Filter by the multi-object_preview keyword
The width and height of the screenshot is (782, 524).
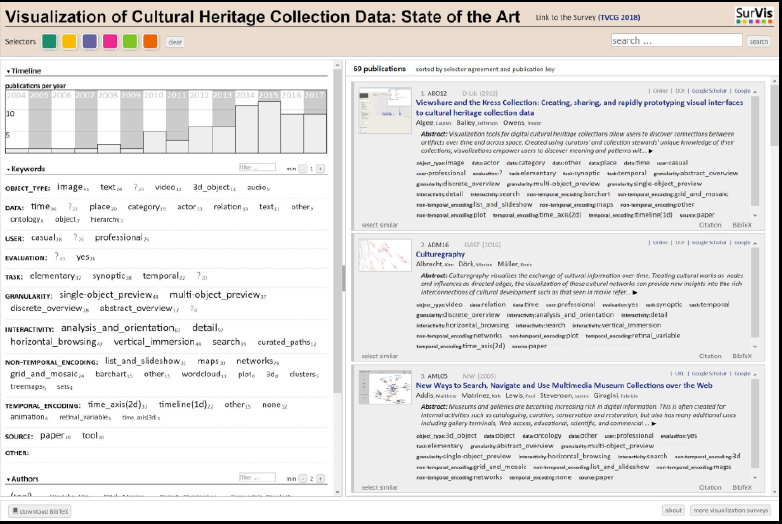coord(215,296)
